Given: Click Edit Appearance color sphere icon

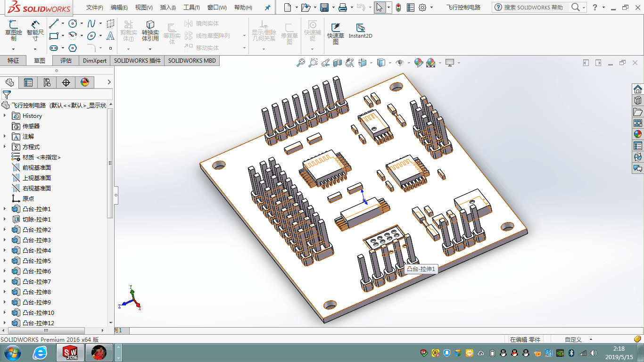Looking at the screenshot, I should (418, 63).
